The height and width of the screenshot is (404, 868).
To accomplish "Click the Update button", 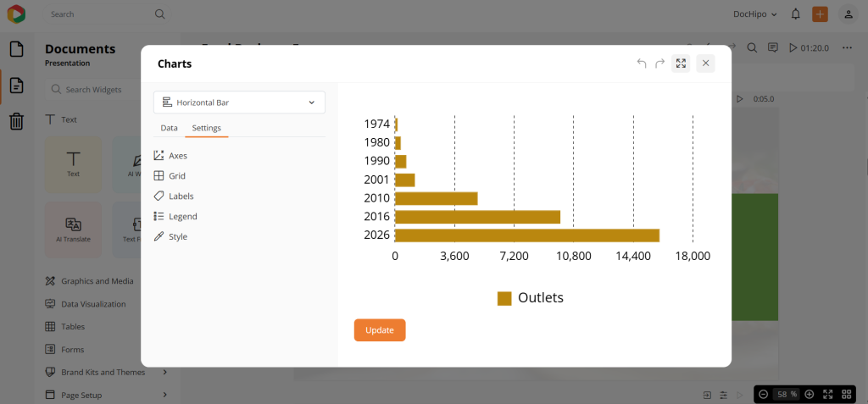I will click(380, 329).
